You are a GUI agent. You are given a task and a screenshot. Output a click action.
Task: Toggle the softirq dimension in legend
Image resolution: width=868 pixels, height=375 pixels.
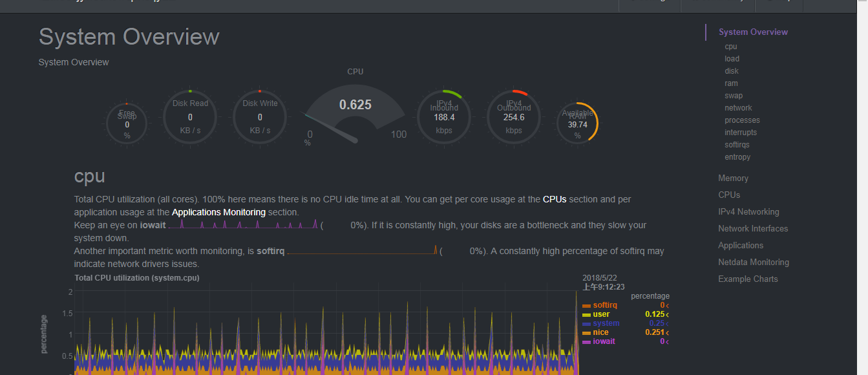[x=605, y=305]
